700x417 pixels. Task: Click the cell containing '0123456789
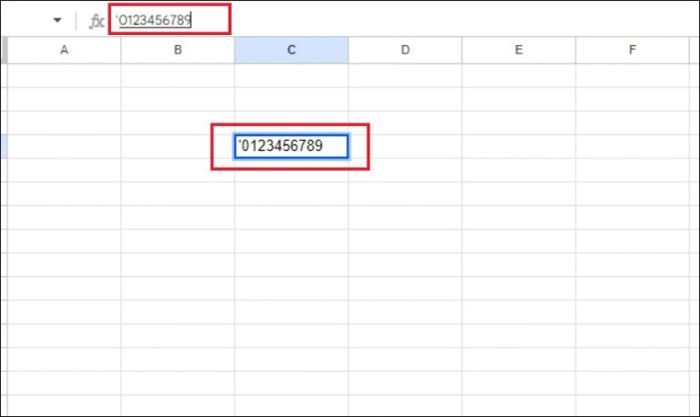(x=291, y=146)
